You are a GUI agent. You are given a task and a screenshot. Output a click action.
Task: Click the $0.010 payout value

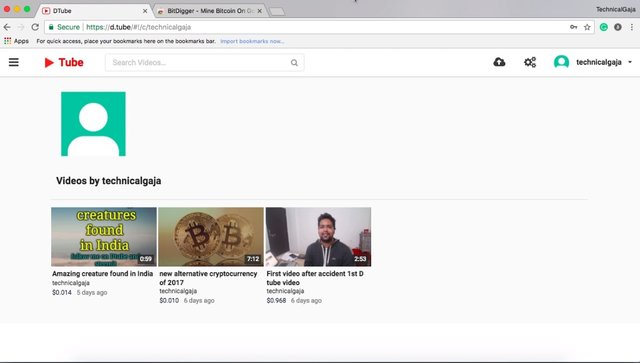[x=169, y=301]
